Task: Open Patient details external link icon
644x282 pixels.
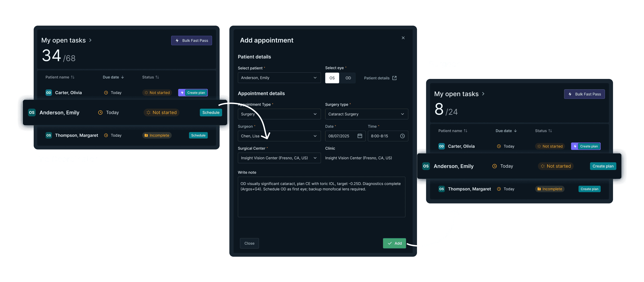Action: [x=395, y=78]
